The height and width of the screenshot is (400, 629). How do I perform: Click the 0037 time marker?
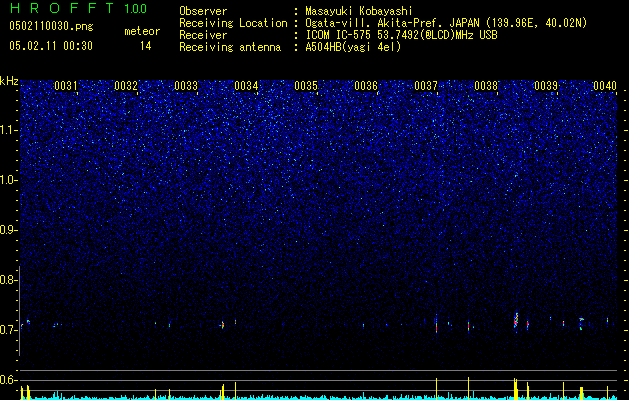pyautogui.click(x=426, y=86)
